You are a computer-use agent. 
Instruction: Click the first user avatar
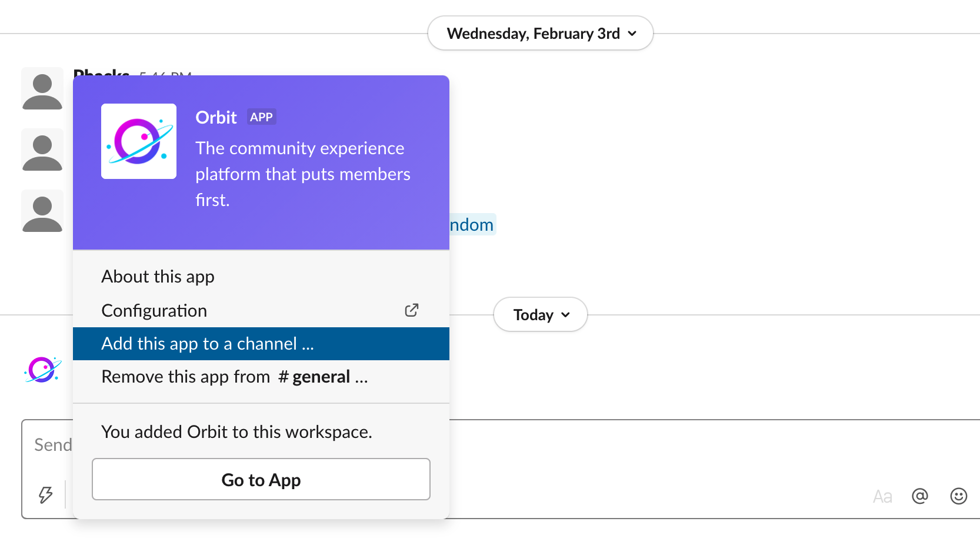[x=42, y=88]
